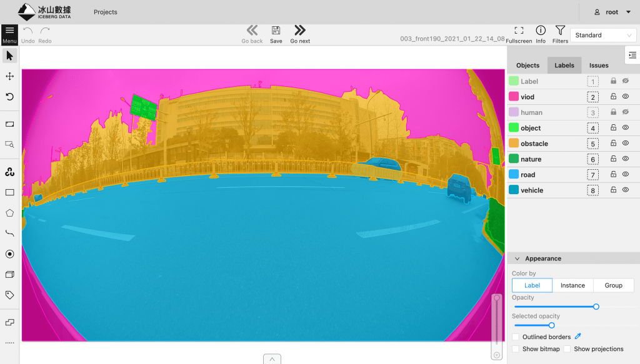The height and width of the screenshot is (364, 640).
Task: Click the Opacity slider handle
Action: [x=596, y=307]
